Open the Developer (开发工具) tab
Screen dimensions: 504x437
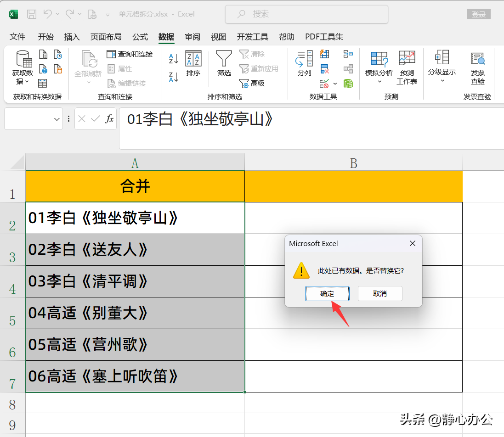point(252,37)
